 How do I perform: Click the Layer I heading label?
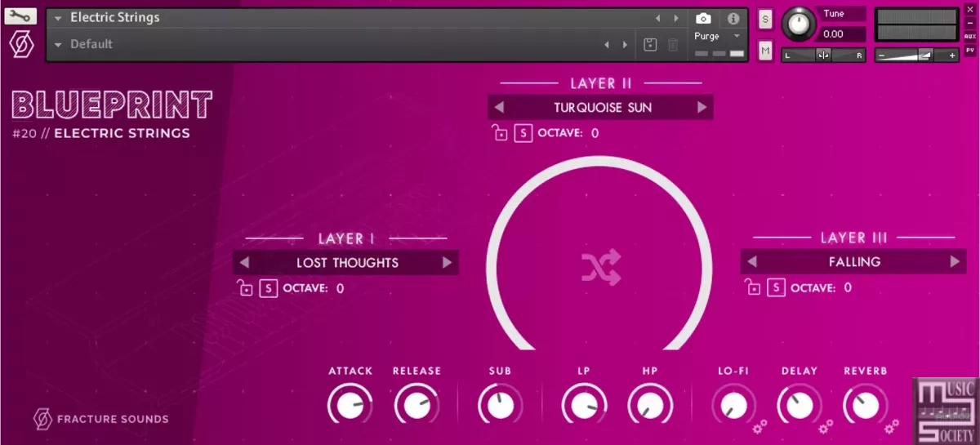pos(346,238)
